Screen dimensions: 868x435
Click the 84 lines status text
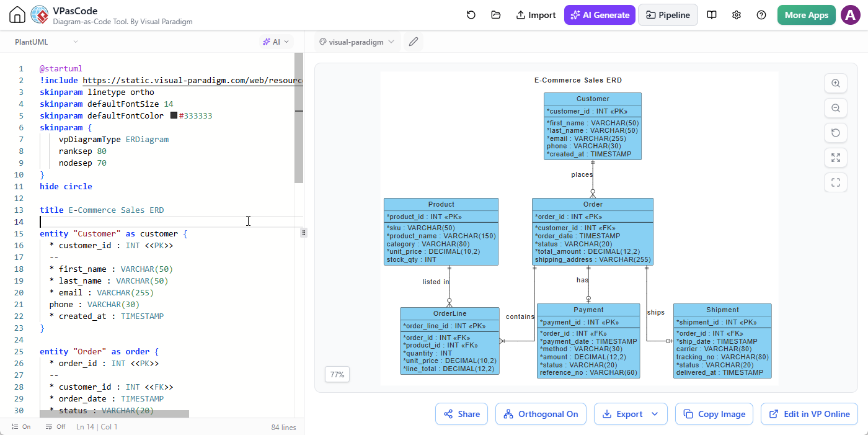(x=283, y=427)
